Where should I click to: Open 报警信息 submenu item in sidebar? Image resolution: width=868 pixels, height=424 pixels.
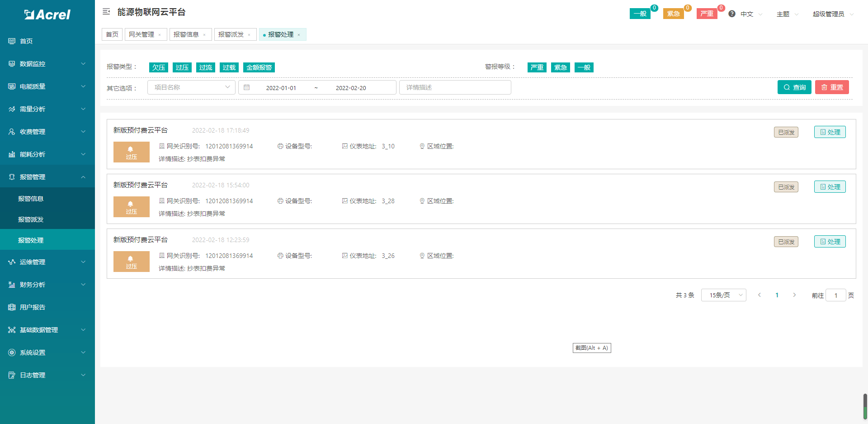click(47, 199)
